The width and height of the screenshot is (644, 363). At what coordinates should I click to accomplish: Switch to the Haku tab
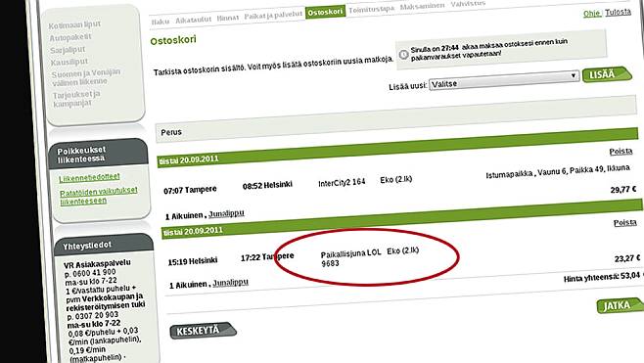[161, 22]
